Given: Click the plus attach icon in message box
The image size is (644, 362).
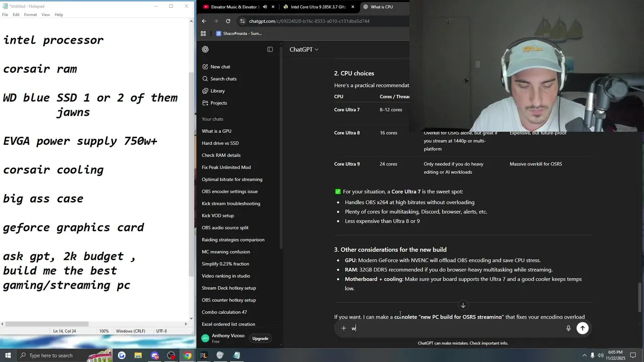Looking at the screenshot, I should (344, 328).
